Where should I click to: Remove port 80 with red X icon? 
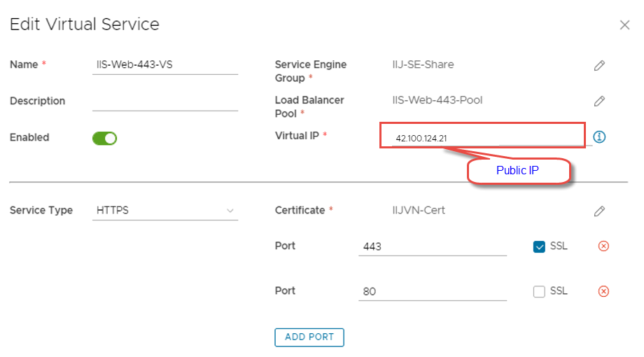(x=603, y=291)
